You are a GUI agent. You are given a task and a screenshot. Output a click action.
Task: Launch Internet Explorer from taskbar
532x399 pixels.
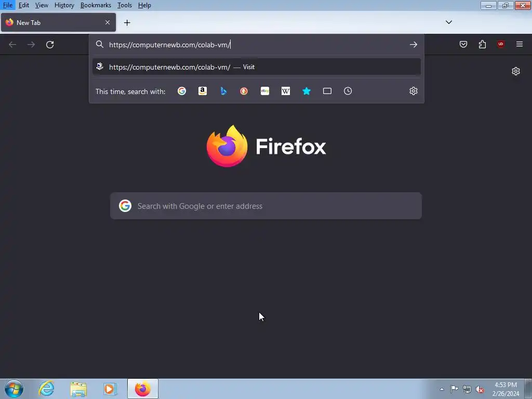[46, 389]
